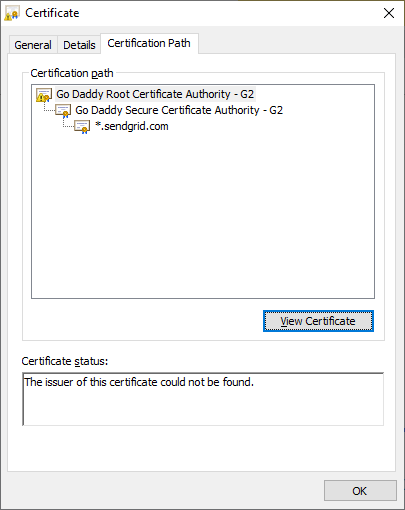Click the View Certificate button
405x510 pixels.
pyautogui.click(x=318, y=321)
